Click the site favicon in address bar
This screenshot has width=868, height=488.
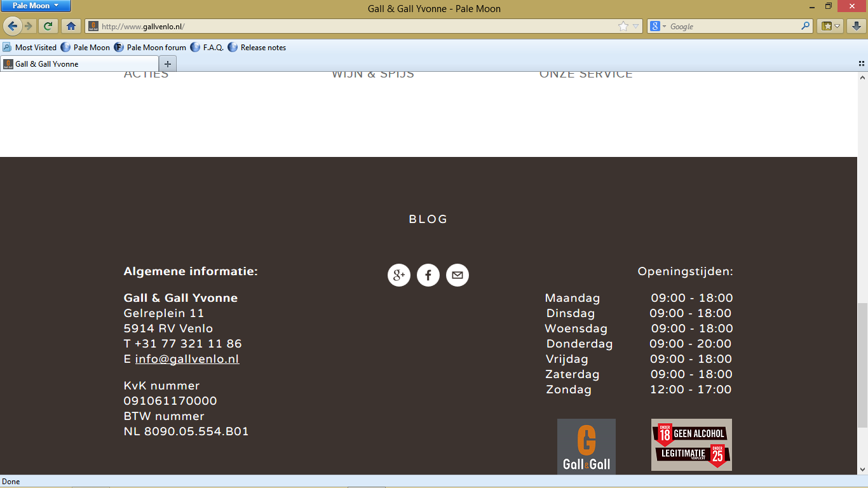pyautogui.click(x=93, y=27)
